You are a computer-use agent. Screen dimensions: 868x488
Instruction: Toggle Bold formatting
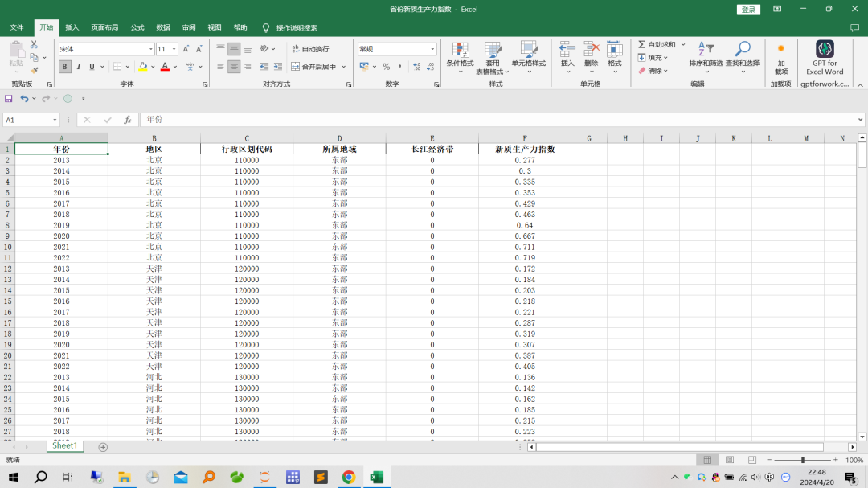[x=65, y=67]
